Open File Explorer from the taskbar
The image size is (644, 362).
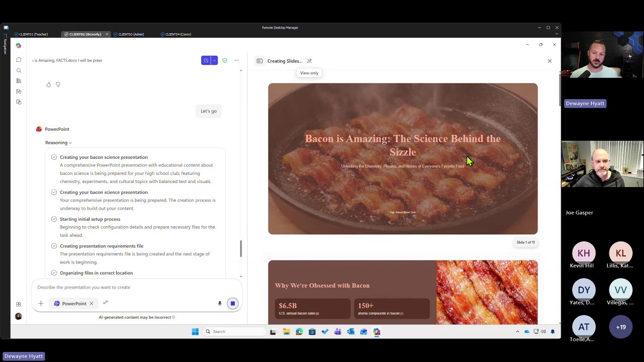point(286,332)
